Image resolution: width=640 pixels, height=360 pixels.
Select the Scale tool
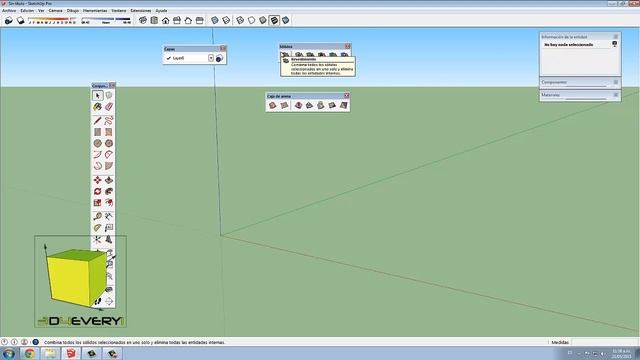(97, 203)
